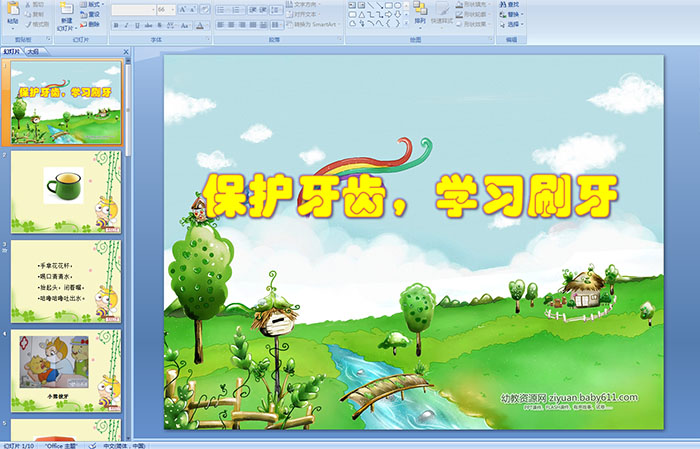Viewport: 700px width, 449px height.
Task: Insert a text box shape
Action: 352,5
